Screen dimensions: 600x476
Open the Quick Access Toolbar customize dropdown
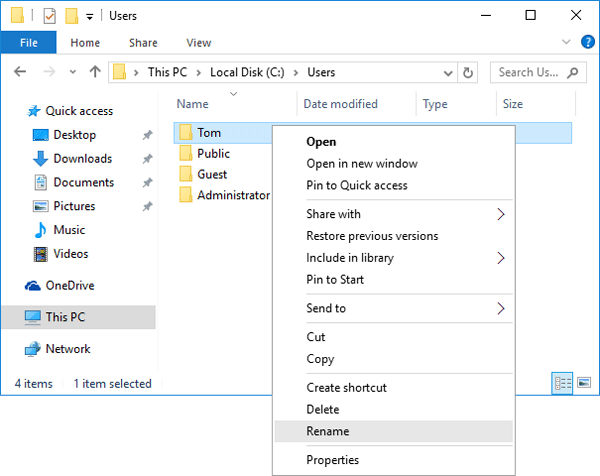pyautogui.click(x=89, y=16)
